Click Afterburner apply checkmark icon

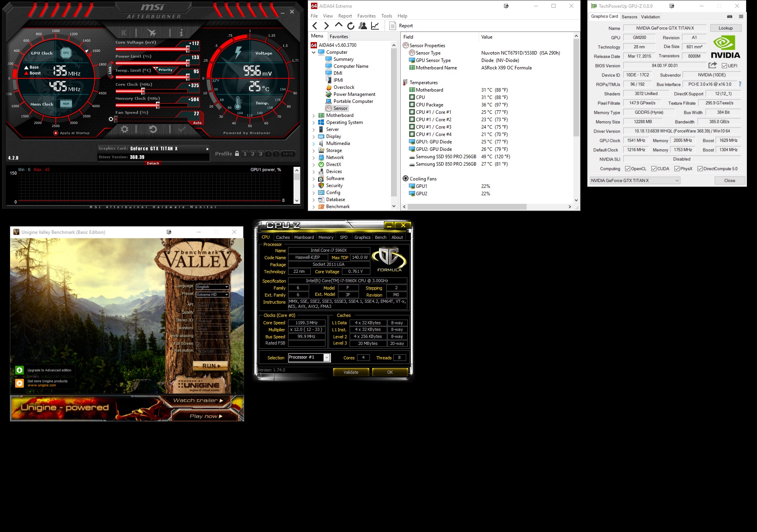click(x=181, y=129)
